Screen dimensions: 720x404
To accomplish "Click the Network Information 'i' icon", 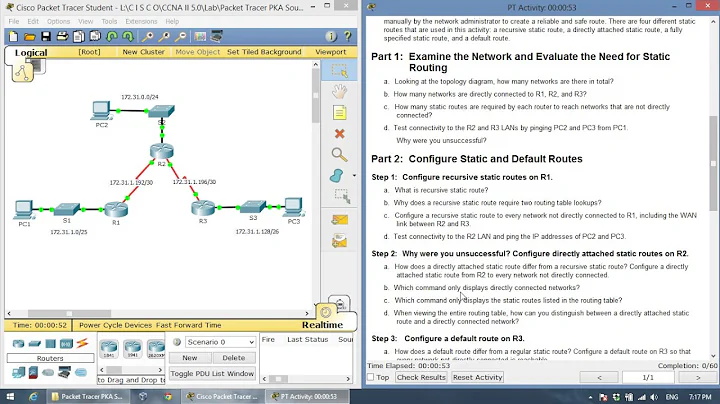I will click(331, 36).
